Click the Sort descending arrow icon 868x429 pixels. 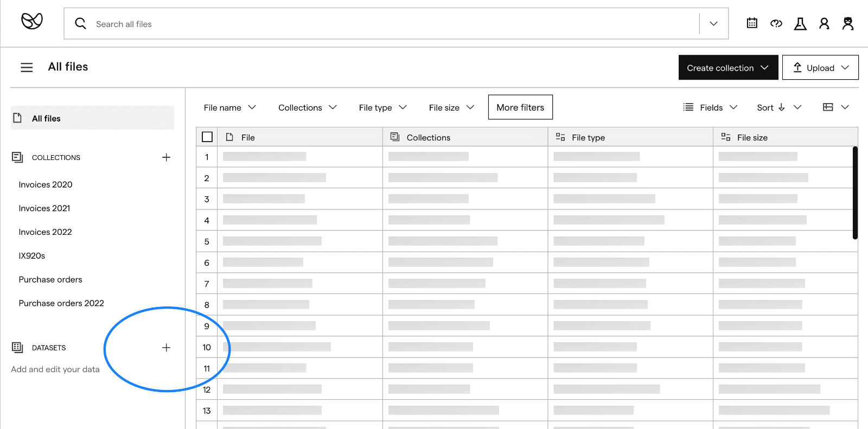[782, 107]
